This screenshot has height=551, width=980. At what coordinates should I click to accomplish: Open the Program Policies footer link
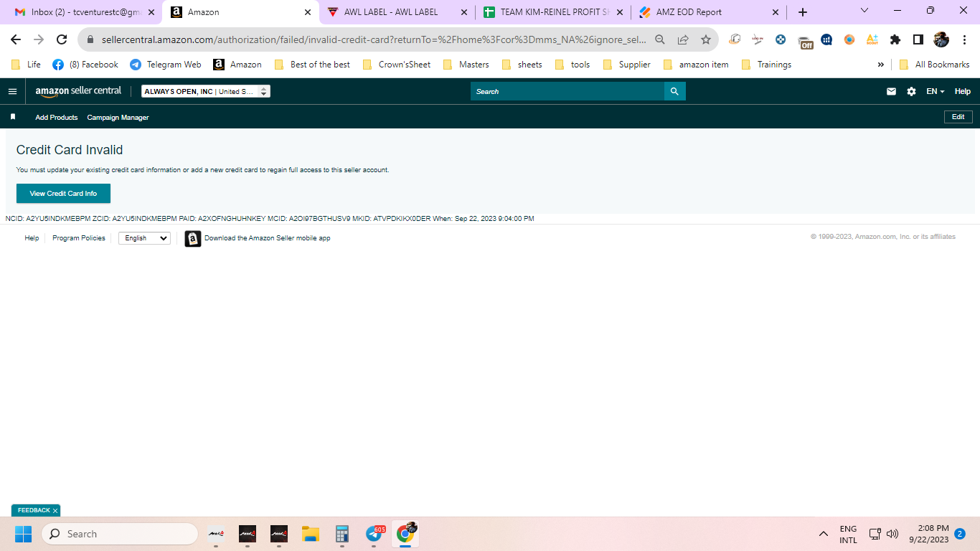point(79,238)
